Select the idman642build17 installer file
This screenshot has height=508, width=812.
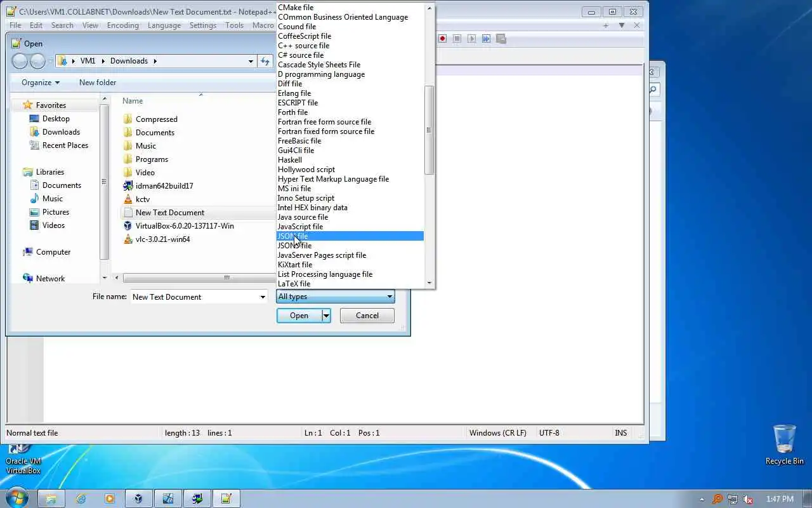coord(164,186)
